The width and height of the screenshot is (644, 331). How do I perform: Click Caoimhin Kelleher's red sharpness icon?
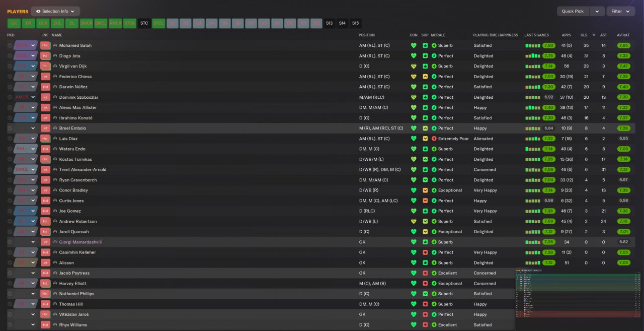[425, 252]
